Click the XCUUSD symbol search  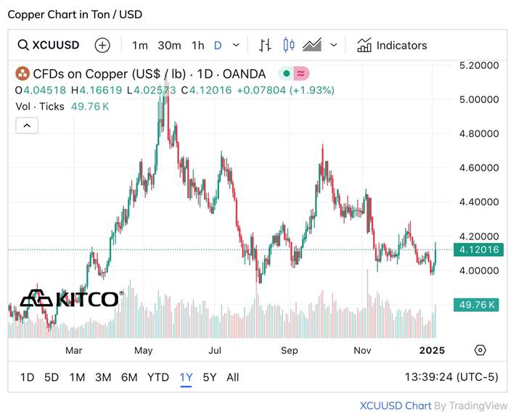(49, 45)
